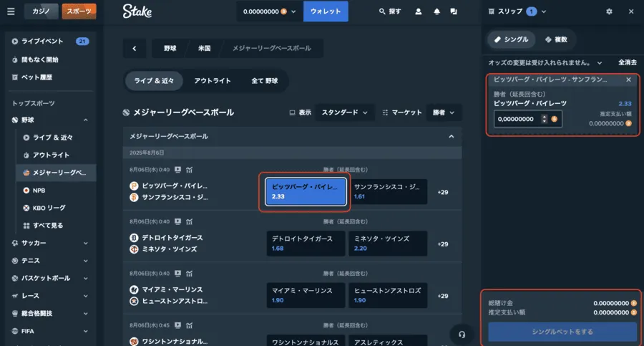Viewport: 644px width, 346px height.
Task: Click 米国 breadcrumb
Action: coord(204,49)
